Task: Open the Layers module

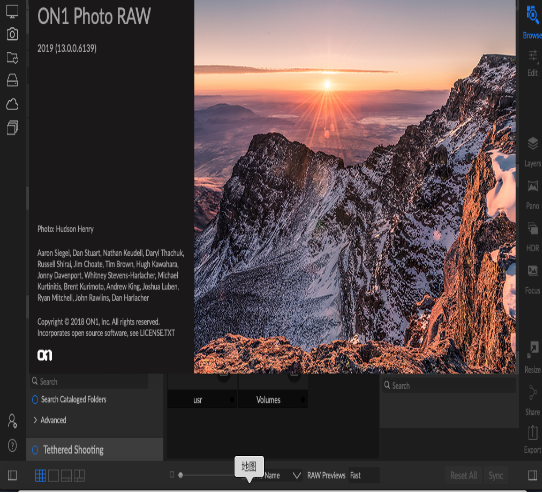Action: pyautogui.click(x=533, y=152)
